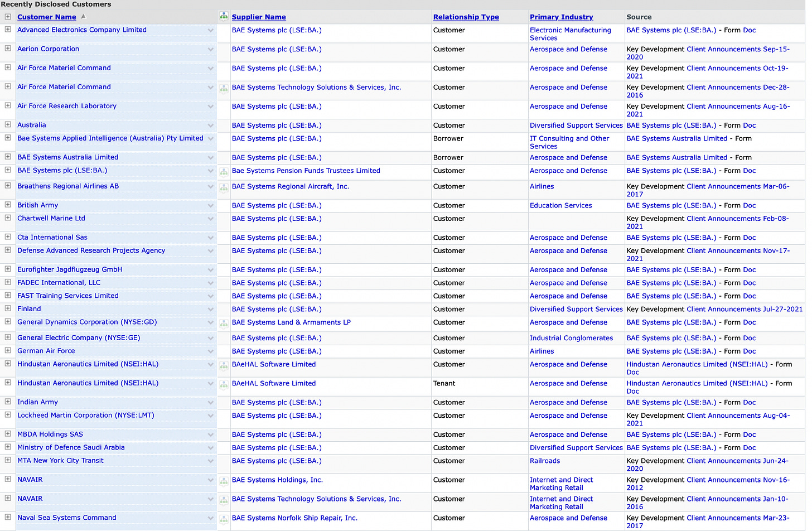Open the corporate tree icon for BAE Systems Holdings, Inc.
This screenshot has width=812, height=531.
tap(224, 481)
